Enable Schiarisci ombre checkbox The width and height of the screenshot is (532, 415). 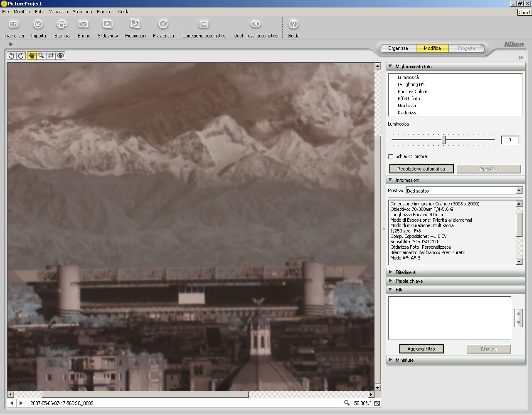pyautogui.click(x=391, y=156)
